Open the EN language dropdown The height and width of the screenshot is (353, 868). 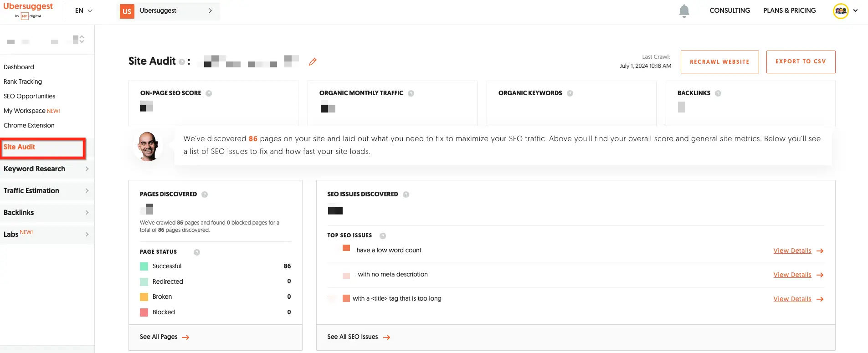[x=84, y=10]
